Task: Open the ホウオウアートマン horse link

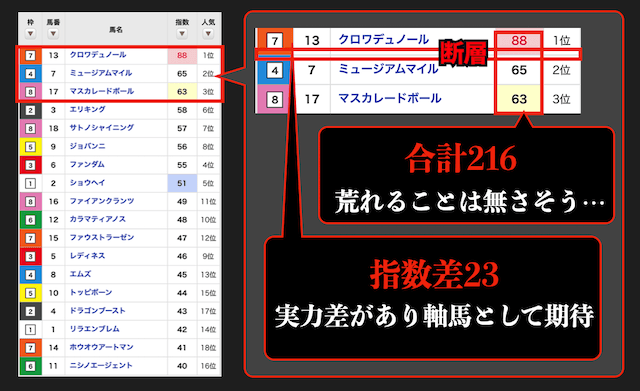Action: pos(101,347)
